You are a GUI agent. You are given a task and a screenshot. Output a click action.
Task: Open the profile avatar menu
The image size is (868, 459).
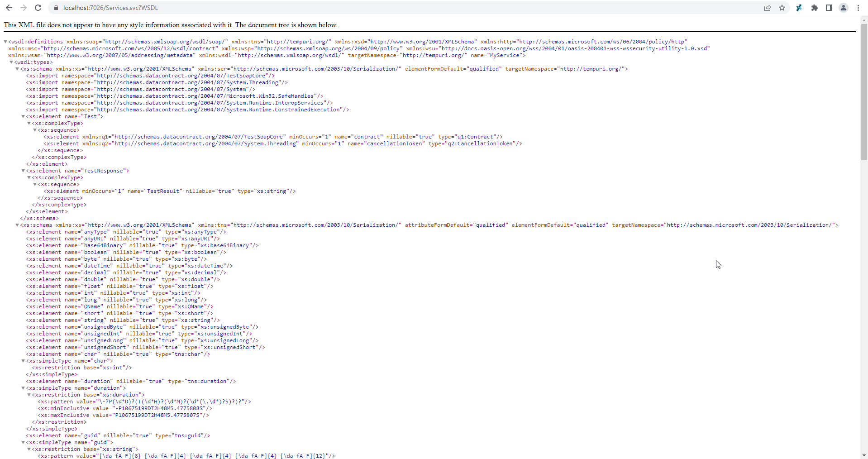[844, 8]
